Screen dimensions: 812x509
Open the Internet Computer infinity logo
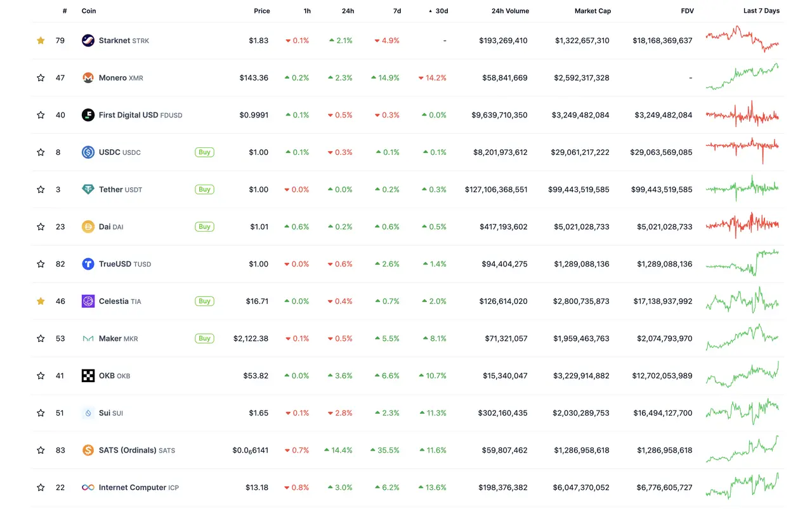click(88, 487)
